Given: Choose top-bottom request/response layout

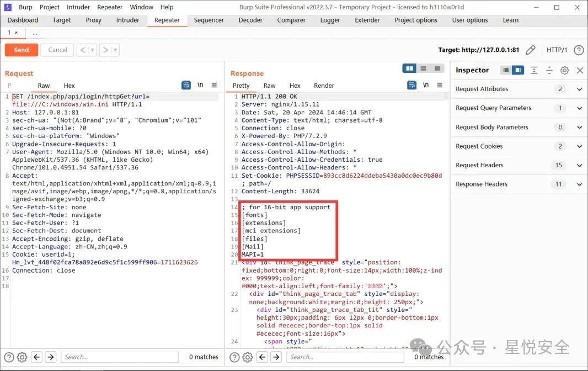Looking at the screenshot, I should 424,68.
